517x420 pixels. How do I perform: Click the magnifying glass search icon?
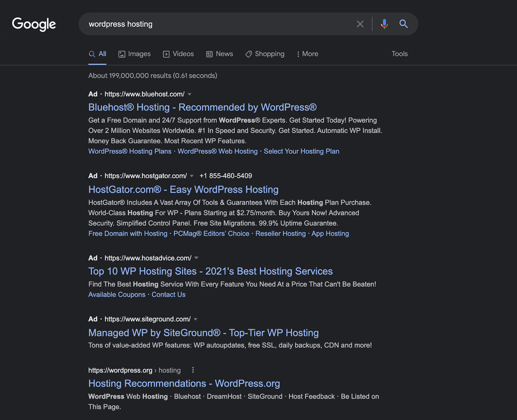(404, 24)
